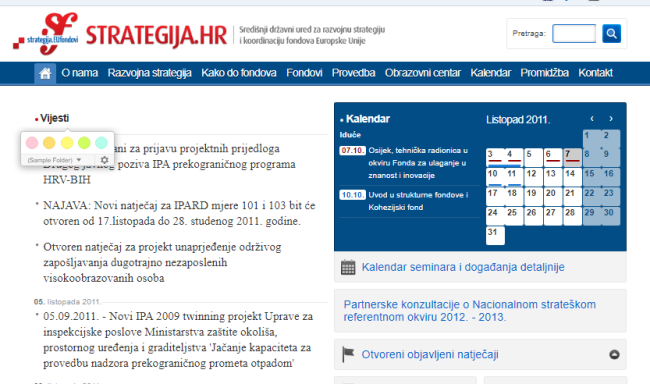Open the Promidžba menu
650x384 pixels.
[x=545, y=73]
